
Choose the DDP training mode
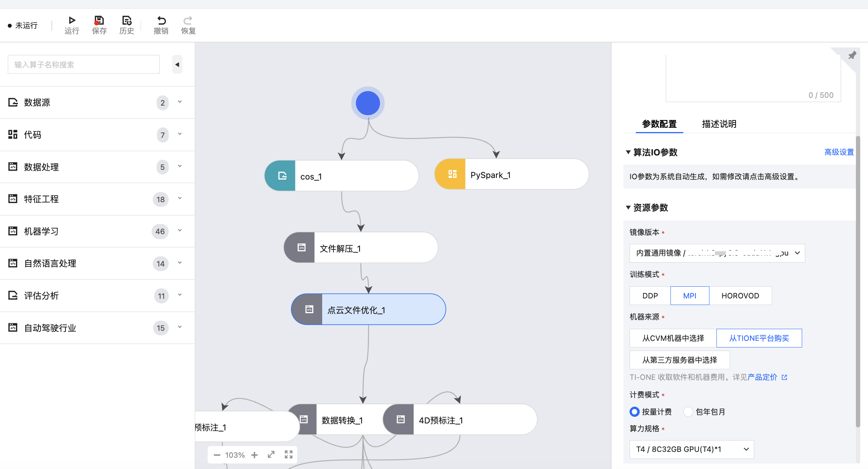(650, 296)
